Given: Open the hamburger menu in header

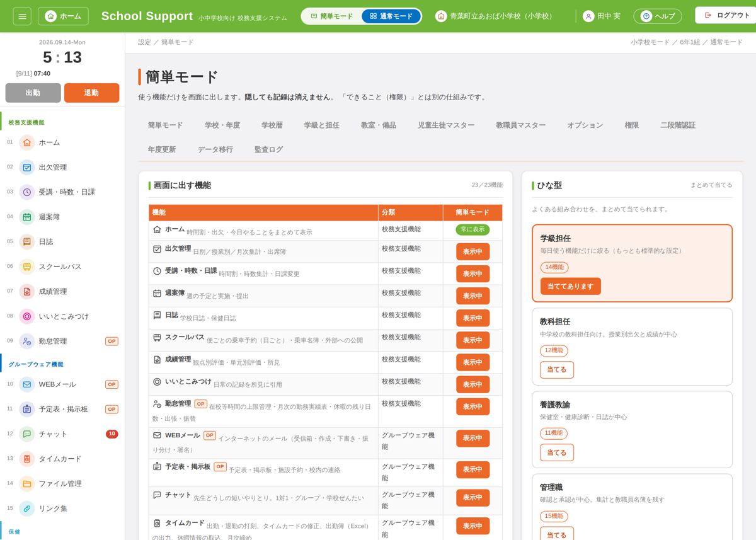Looking at the screenshot, I should pos(22,16).
